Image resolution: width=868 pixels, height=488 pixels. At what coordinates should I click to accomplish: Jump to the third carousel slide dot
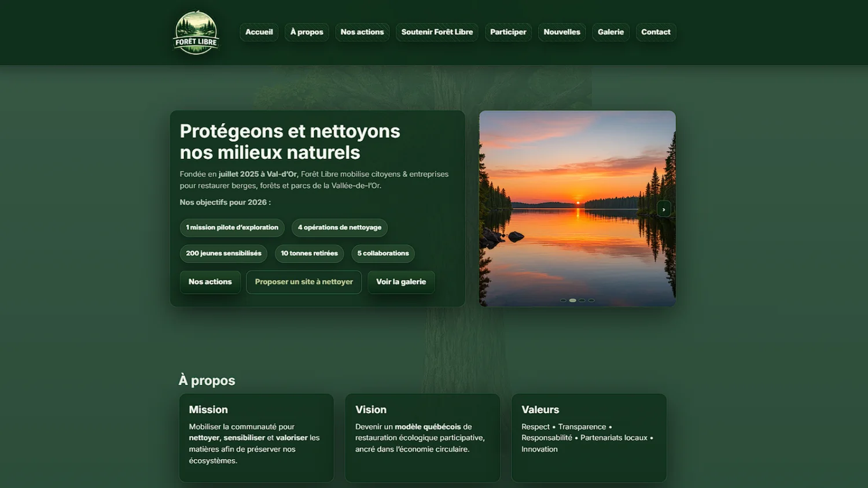point(582,301)
